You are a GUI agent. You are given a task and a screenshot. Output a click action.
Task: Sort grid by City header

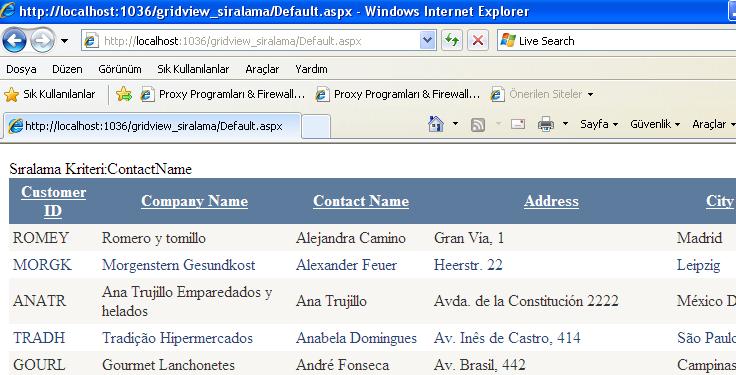[720, 201]
